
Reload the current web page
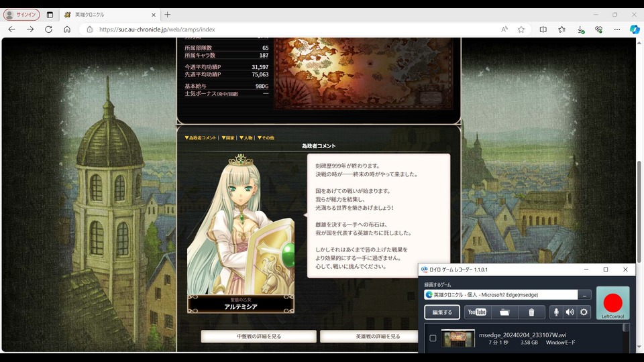click(48, 29)
